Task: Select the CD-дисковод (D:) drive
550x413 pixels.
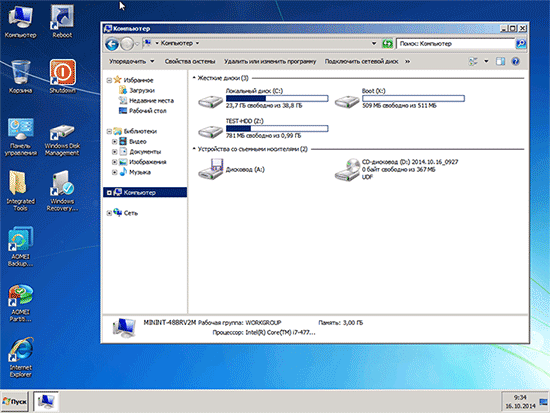Action: click(396, 169)
